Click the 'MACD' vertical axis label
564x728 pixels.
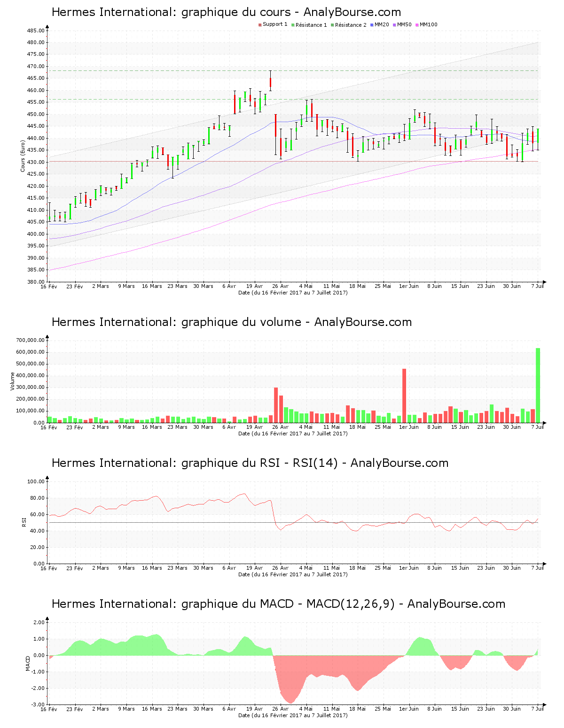coord(28,663)
